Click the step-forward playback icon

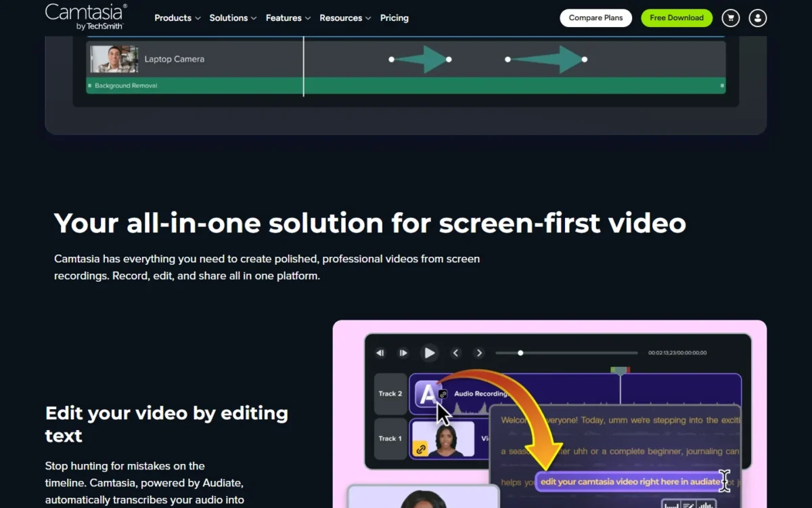(403, 353)
